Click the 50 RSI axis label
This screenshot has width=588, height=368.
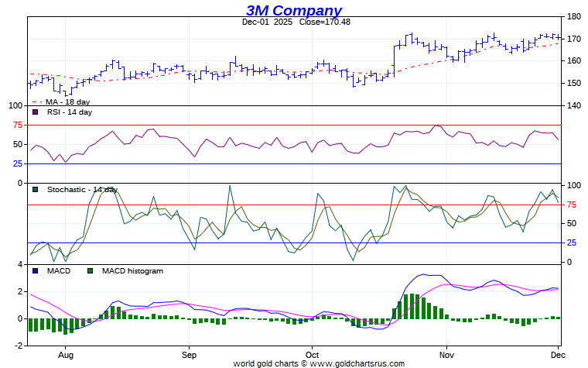pyautogui.click(x=18, y=144)
